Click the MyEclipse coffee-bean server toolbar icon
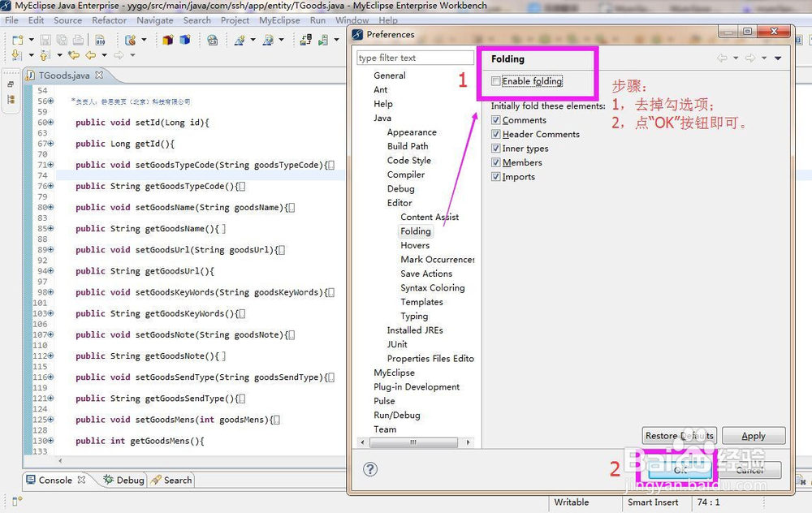 131,40
